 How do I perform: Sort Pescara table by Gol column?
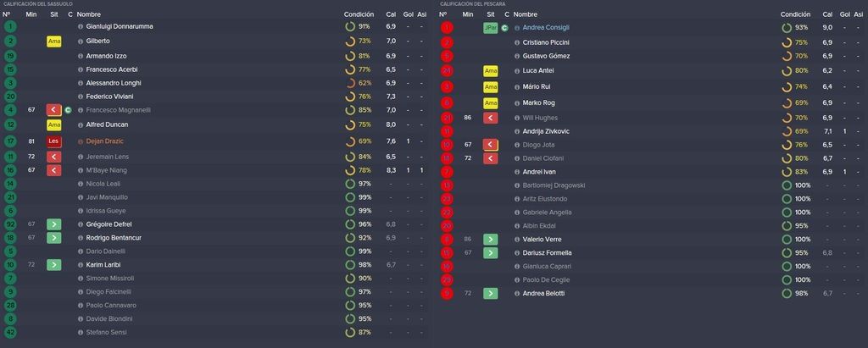[843, 14]
